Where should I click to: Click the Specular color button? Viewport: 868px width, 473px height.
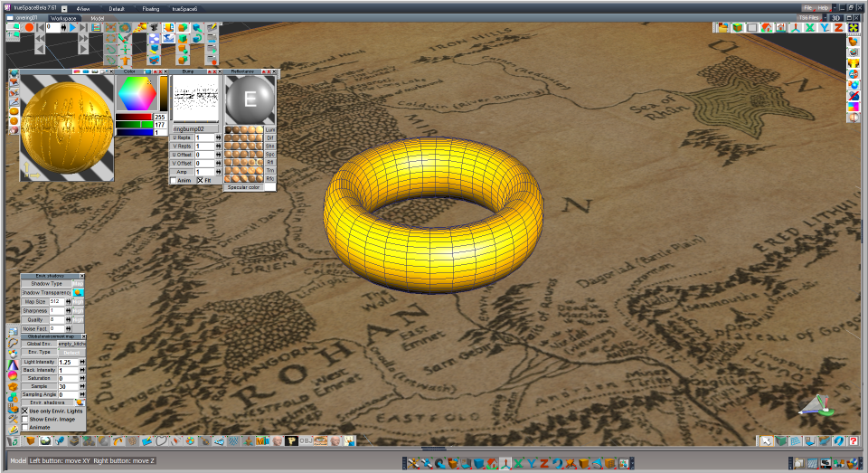click(x=243, y=187)
